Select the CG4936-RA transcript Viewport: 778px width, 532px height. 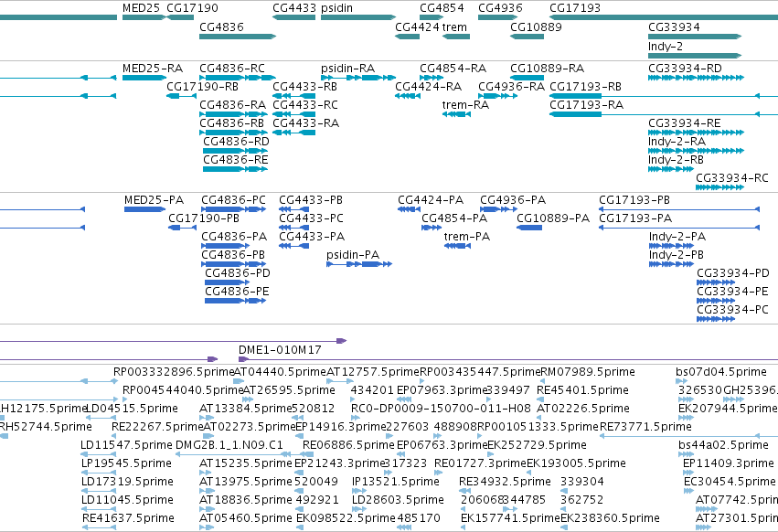[497, 96]
